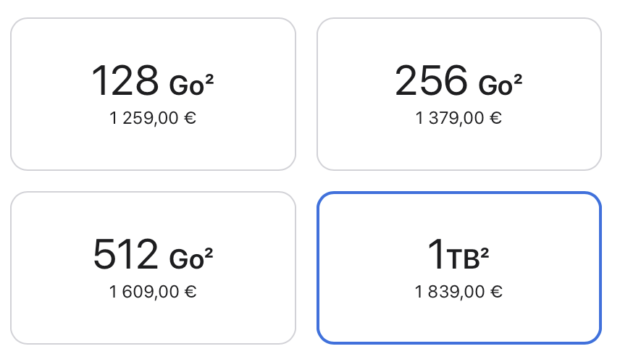
Task: Pick the 512 Go storage card
Action: click(x=153, y=268)
